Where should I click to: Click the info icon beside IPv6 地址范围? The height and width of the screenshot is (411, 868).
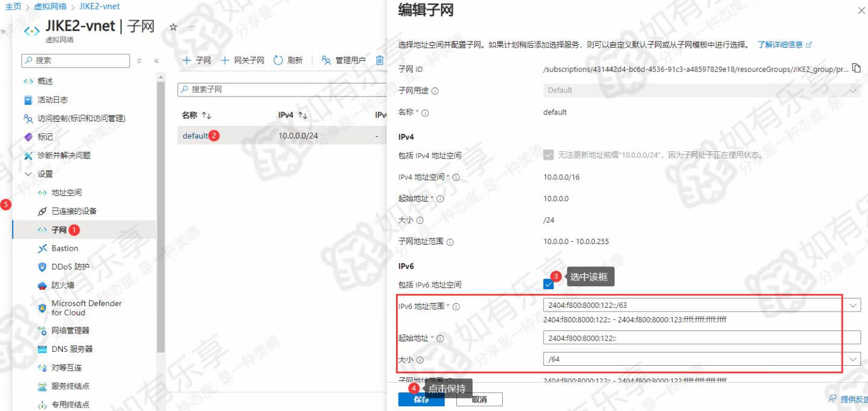456,307
